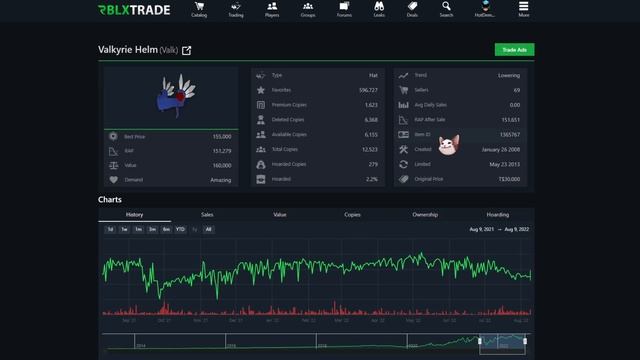Click the Trend value Lowering
Screen dimensions: 640x360
click(509, 76)
